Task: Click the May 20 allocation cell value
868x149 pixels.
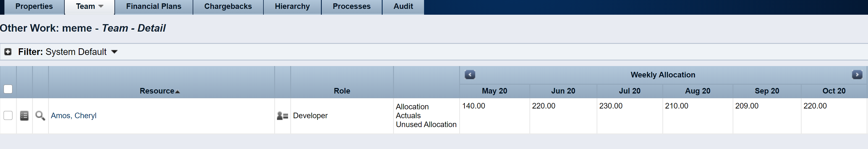Action: pos(474,106)
